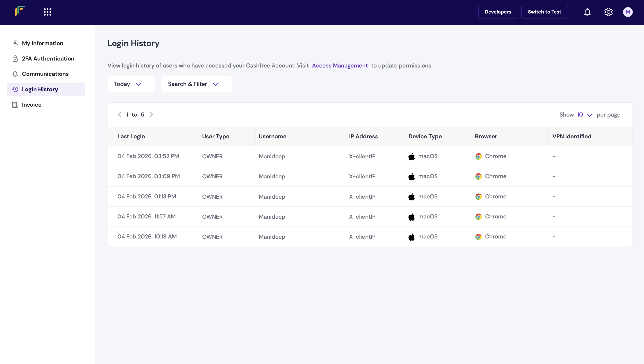644x364 pixels.
Task: Click X-clientIP in the 03:09 PM row
Action: coord(362,177)
